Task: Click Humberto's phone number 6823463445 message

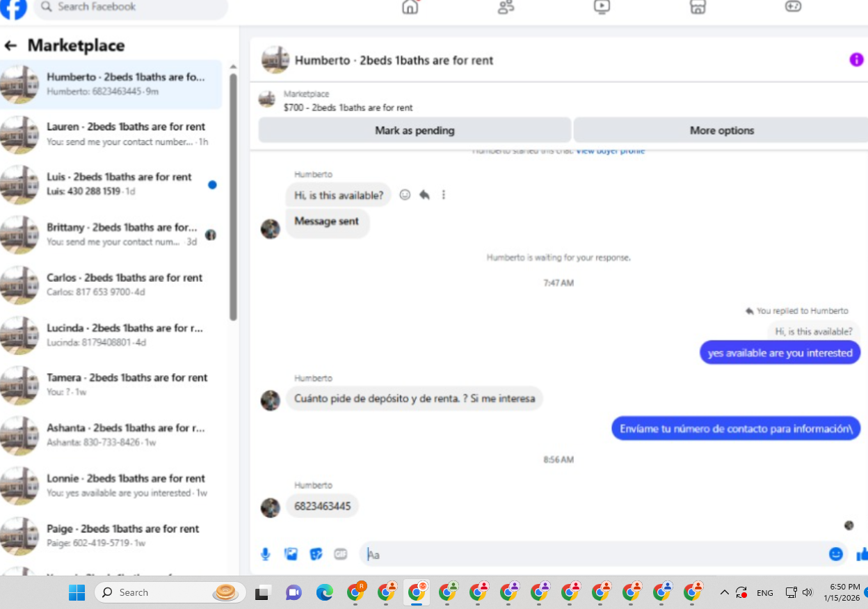Action: (322, 506)
